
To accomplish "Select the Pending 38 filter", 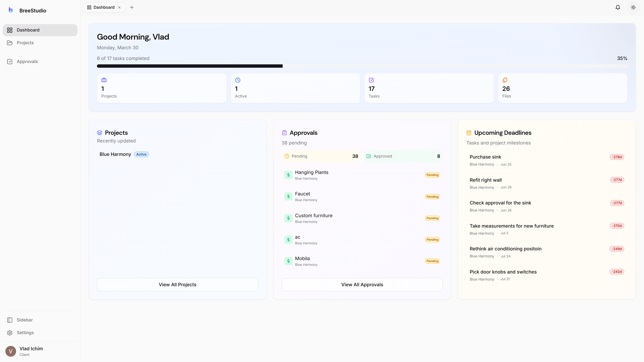I will pyautogui.click(x=321, y=156).
